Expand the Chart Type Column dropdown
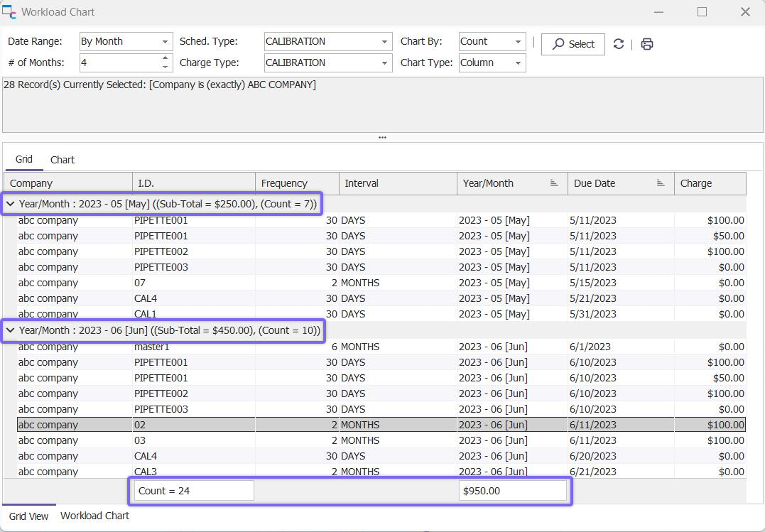765x532 pixels. click(x=519, y=63)
